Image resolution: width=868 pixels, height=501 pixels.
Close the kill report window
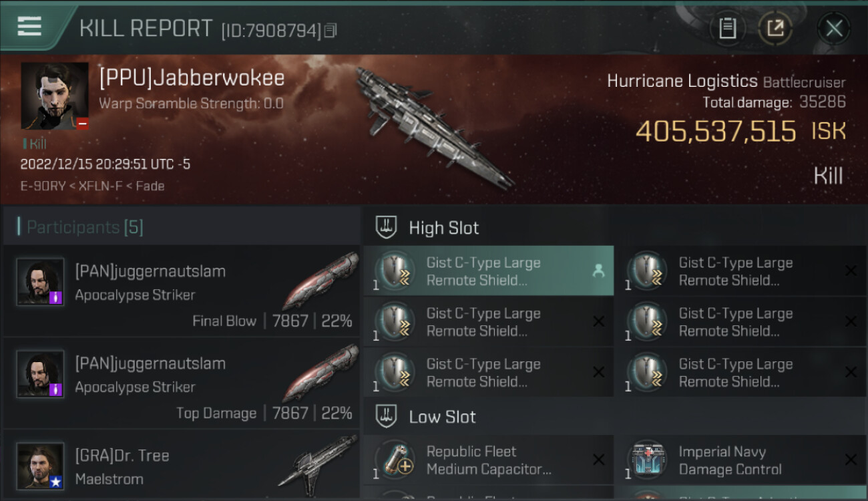tap(834, 28)
